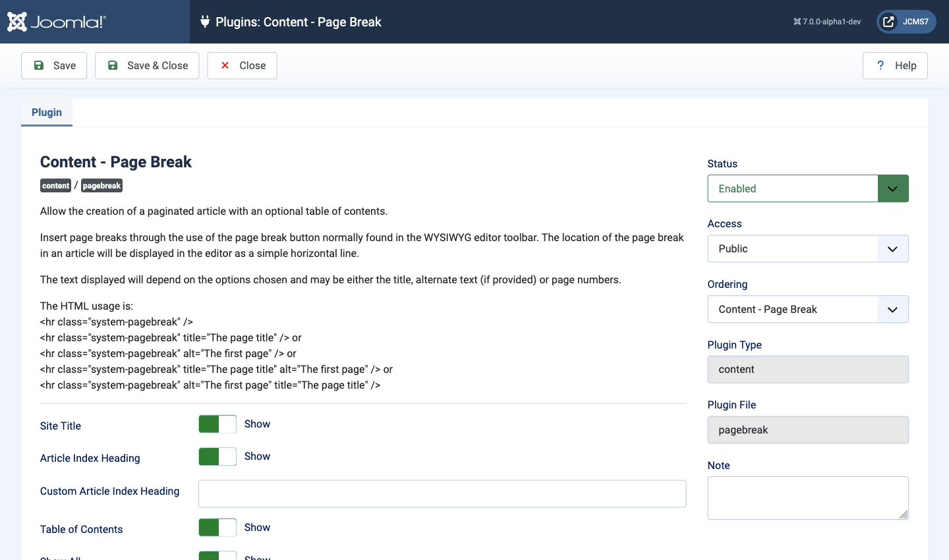Click the Joomla! logo
This screenshot has height=560, width=949.
pos(56,22)
